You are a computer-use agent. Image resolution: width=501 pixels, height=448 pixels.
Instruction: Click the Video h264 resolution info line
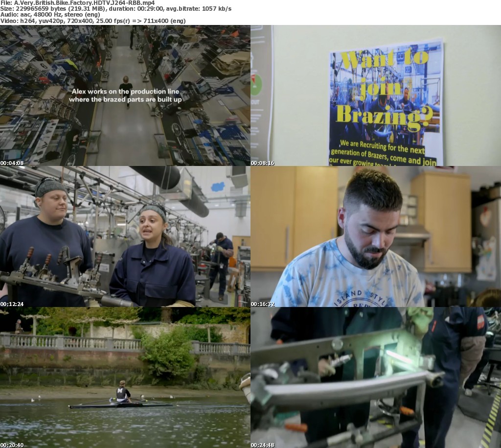93,22
